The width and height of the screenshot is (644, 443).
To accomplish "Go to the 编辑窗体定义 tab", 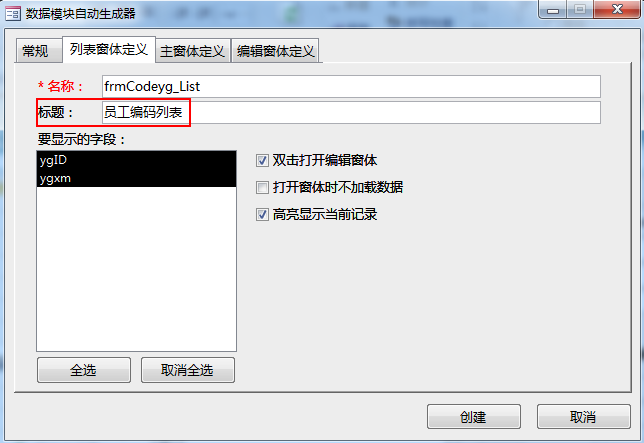I will 276,51.
